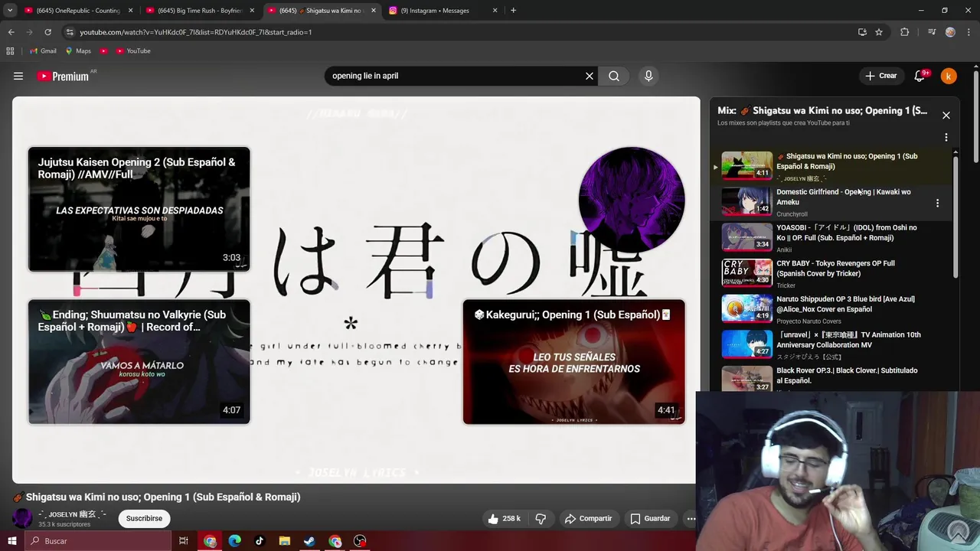Click the Chrome address bar URL
The width and height of the screenshot is (980, 551).
click(195, 32)
